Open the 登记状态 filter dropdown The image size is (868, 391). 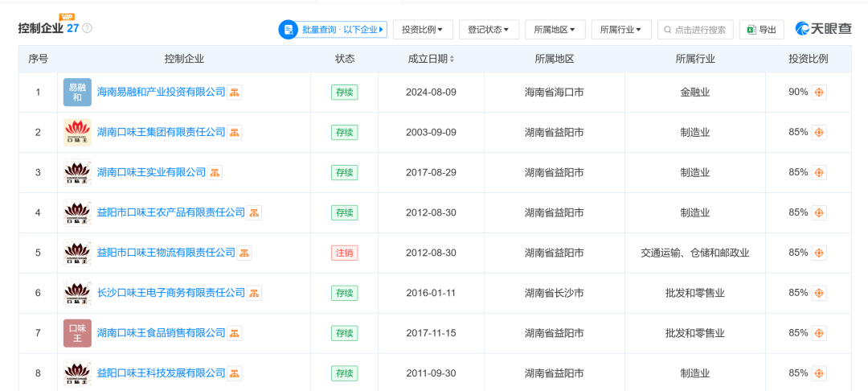click(489, 29)
